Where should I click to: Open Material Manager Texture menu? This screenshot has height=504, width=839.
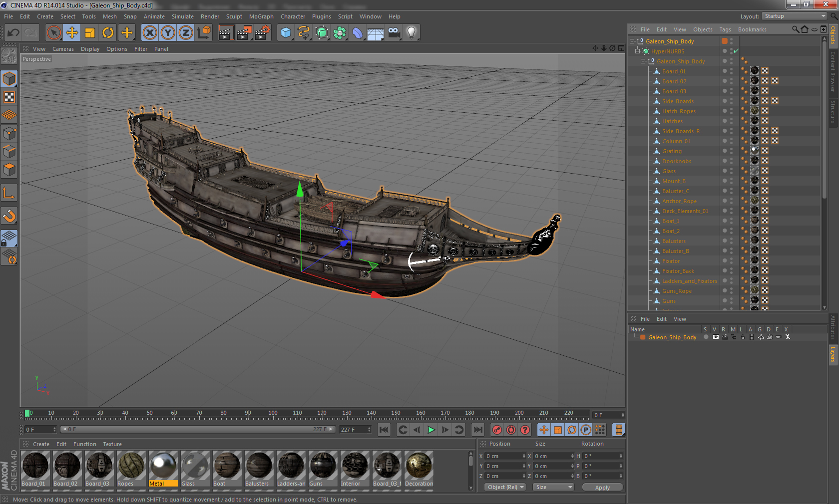click(112, 444)
